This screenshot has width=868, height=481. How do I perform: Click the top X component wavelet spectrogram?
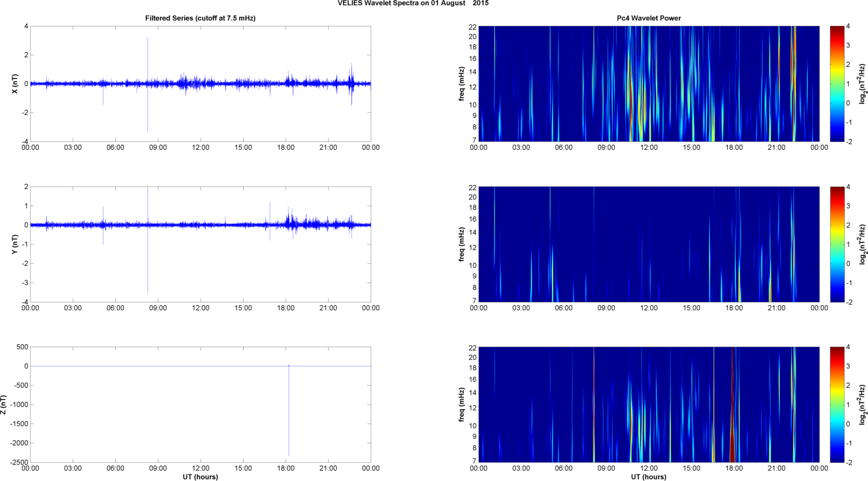(649, 84)
